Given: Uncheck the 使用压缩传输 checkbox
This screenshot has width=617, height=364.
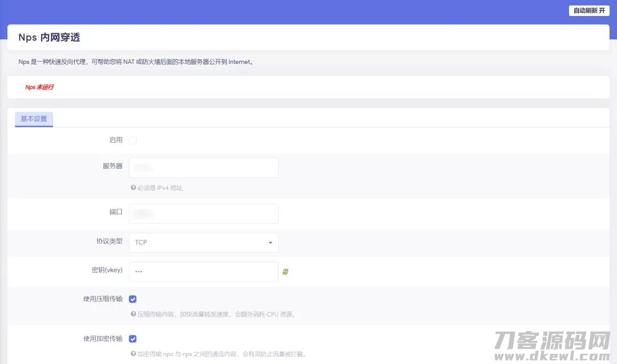Looking at the screenshot, I should (133, 299).
